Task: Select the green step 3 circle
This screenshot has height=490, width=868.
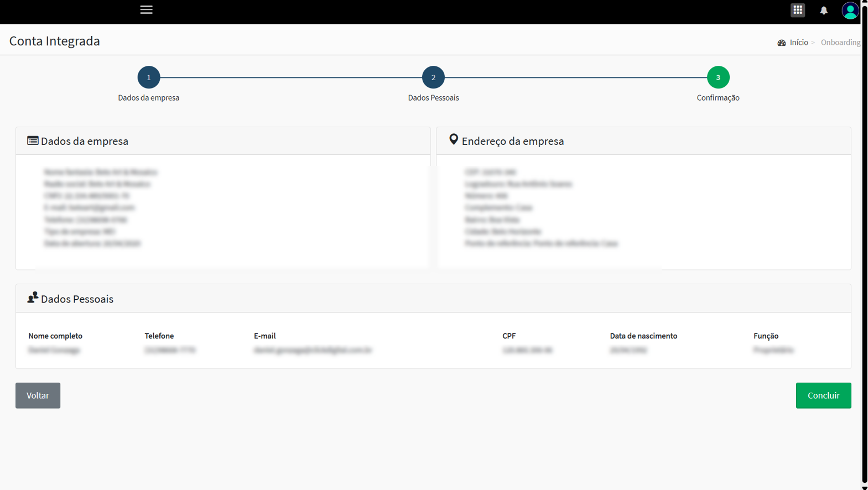Action: coord(718,77)
